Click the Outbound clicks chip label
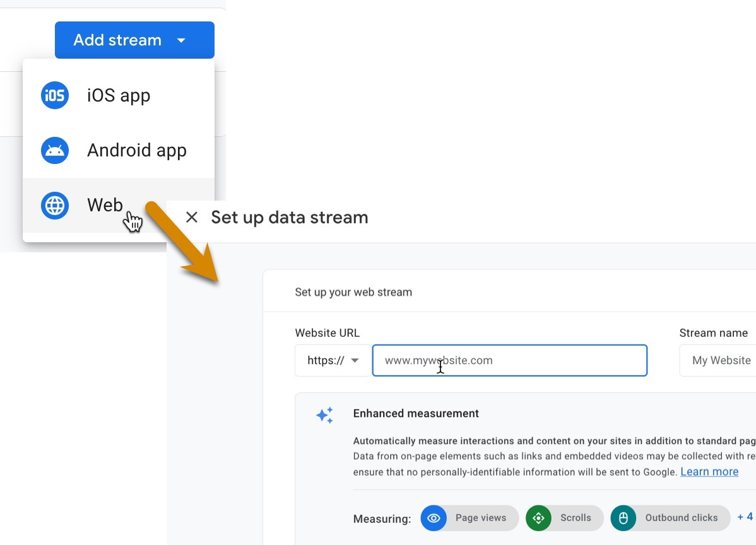The image size is (756, 545). click(682, 517)
